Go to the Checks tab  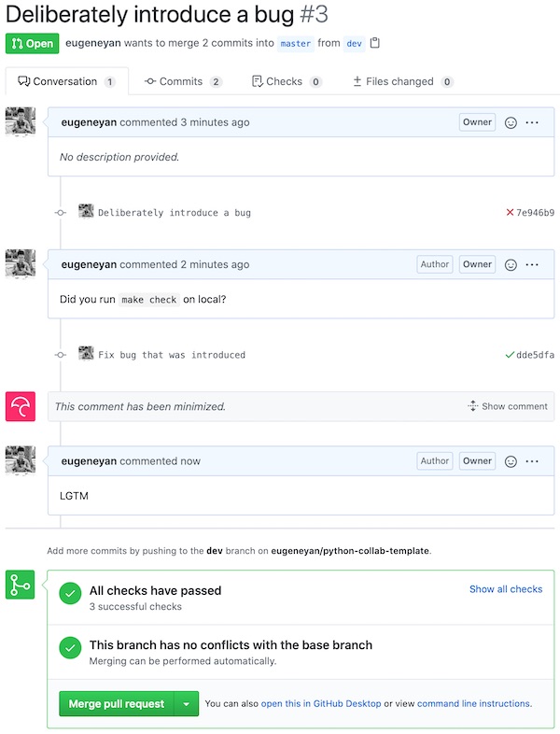pyautogui.click(x=286, y=82)
